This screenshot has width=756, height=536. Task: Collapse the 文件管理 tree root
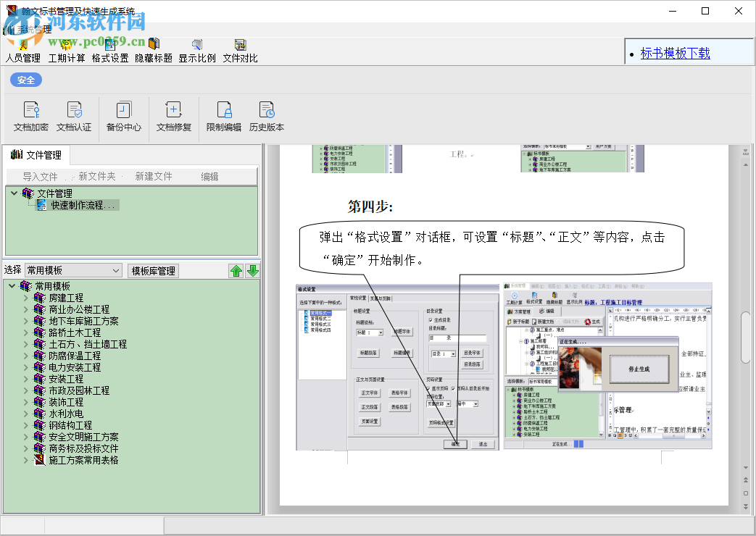coord(14,193)
